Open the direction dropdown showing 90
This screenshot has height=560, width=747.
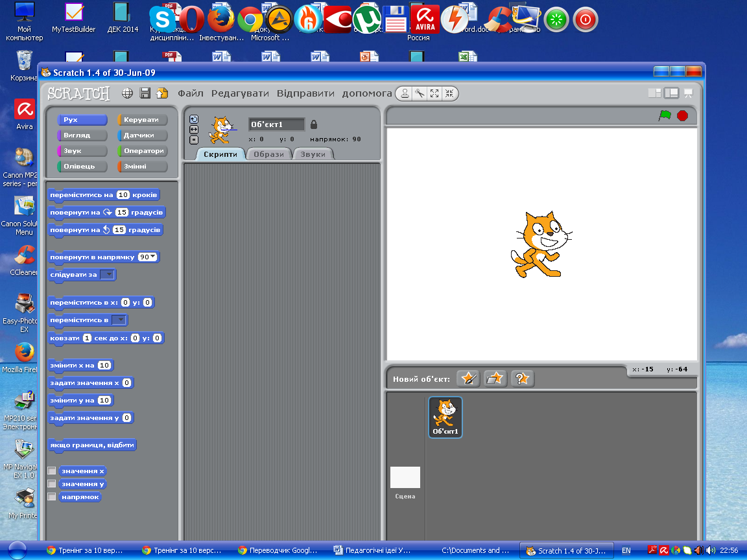(x=148, y=257)
